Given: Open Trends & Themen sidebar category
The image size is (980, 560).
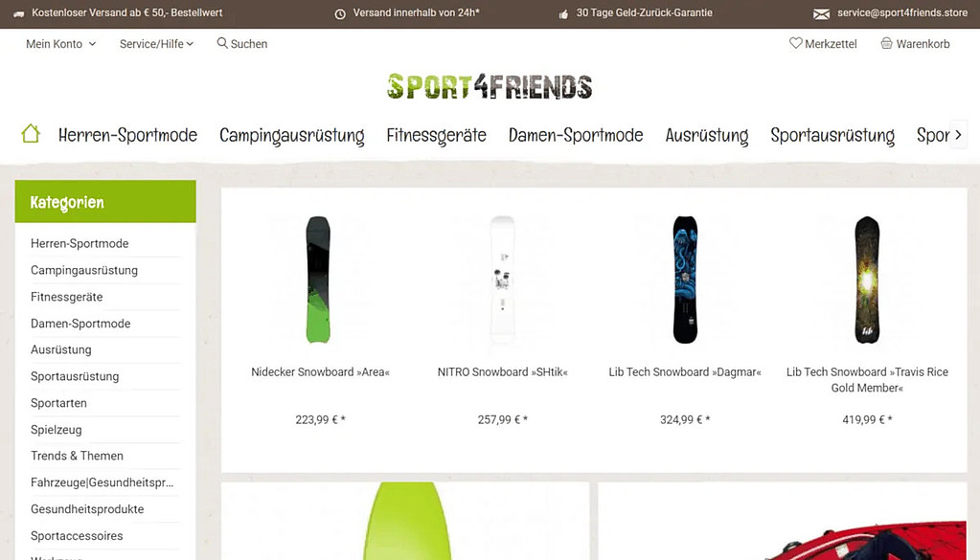Looking at the screenshot, I should pos(77,456).
